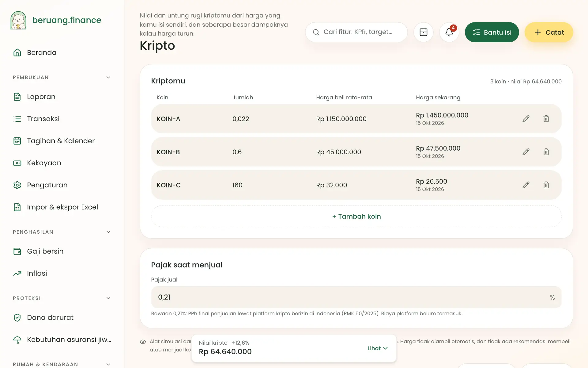
Task: Edit KOIN-A with pencil icon
Action: [x=526, y=119]
